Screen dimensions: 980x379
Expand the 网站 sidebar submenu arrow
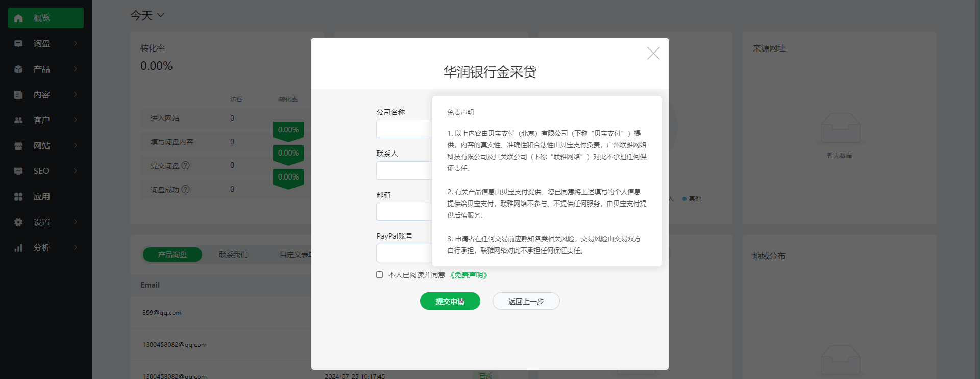point(76,146)
